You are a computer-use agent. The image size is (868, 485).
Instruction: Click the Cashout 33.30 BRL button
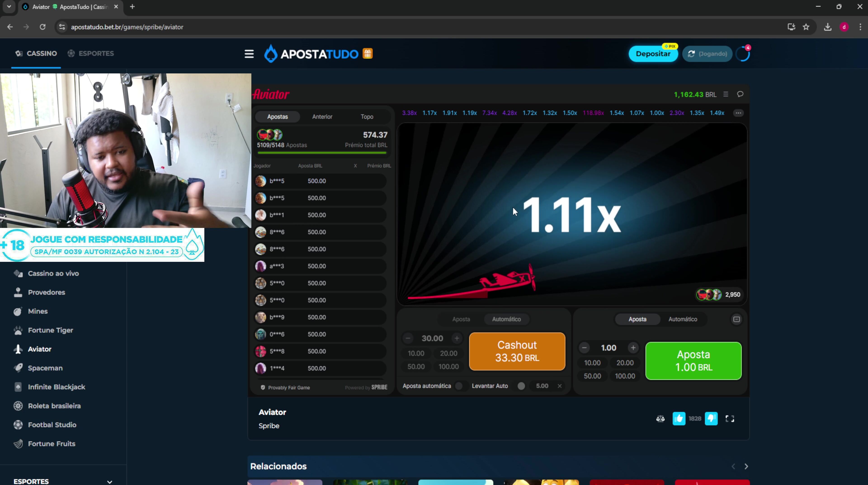point(517,351)
